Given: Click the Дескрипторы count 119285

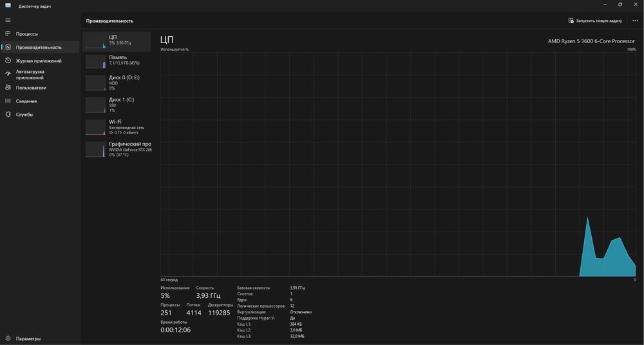Looking at the screenshot, I should click(219, 313).
